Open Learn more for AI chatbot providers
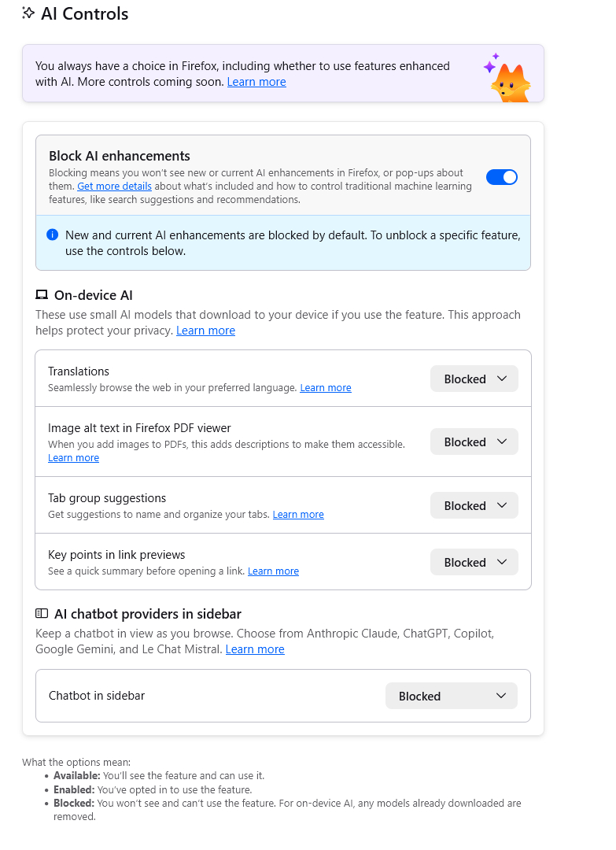The width and height of the screenshot is (616, 850). pyautogui.click(x=255, y=649)
